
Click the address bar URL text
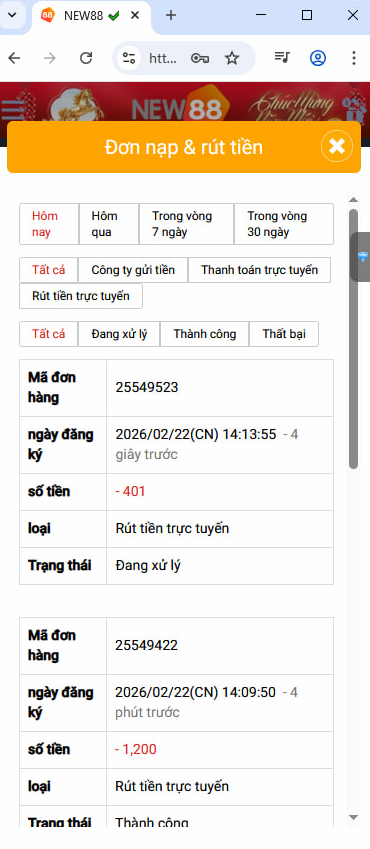click(x=163, y=58)
